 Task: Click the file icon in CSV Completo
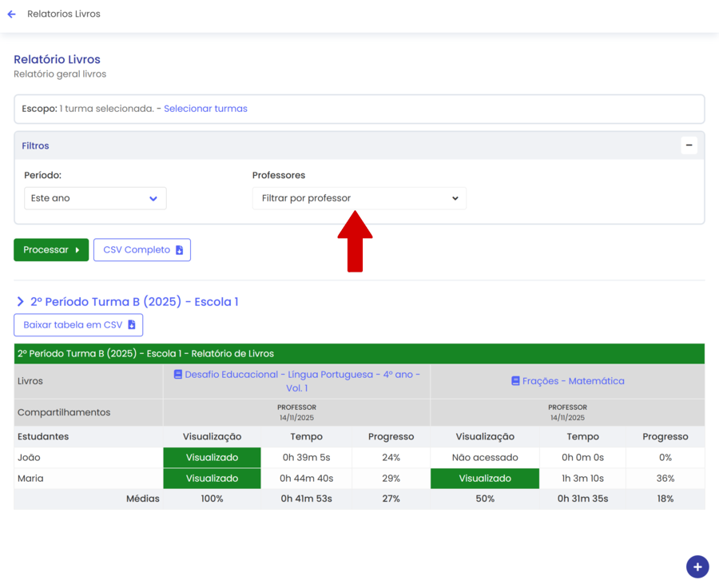(180, 250)
